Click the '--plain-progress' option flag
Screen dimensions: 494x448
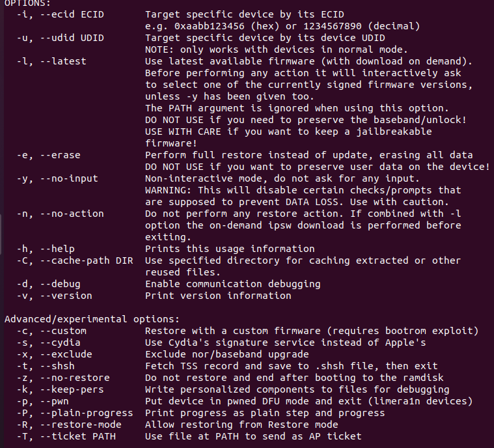point(87,413)
